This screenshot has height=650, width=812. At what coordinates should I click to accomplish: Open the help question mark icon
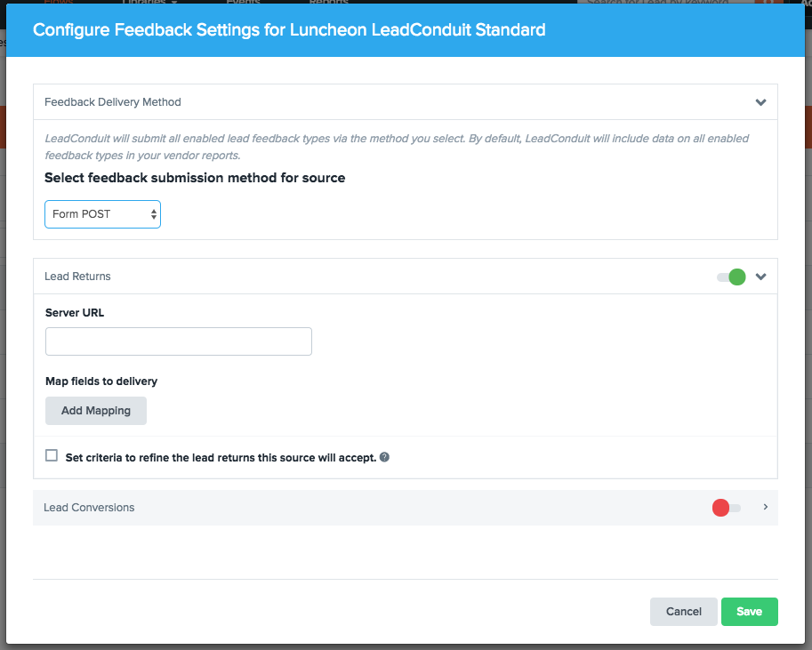(x=384, y=457)
